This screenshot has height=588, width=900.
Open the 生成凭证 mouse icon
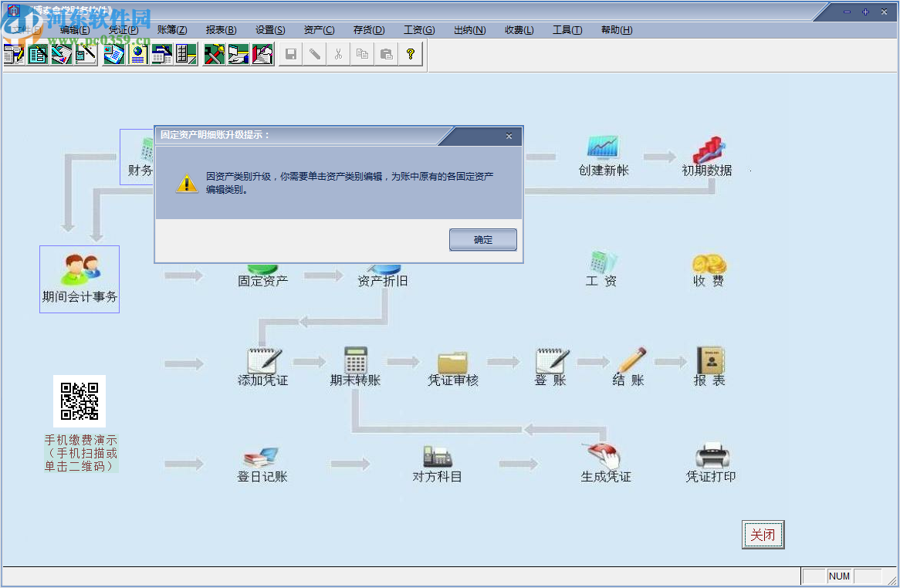point(601,455)
